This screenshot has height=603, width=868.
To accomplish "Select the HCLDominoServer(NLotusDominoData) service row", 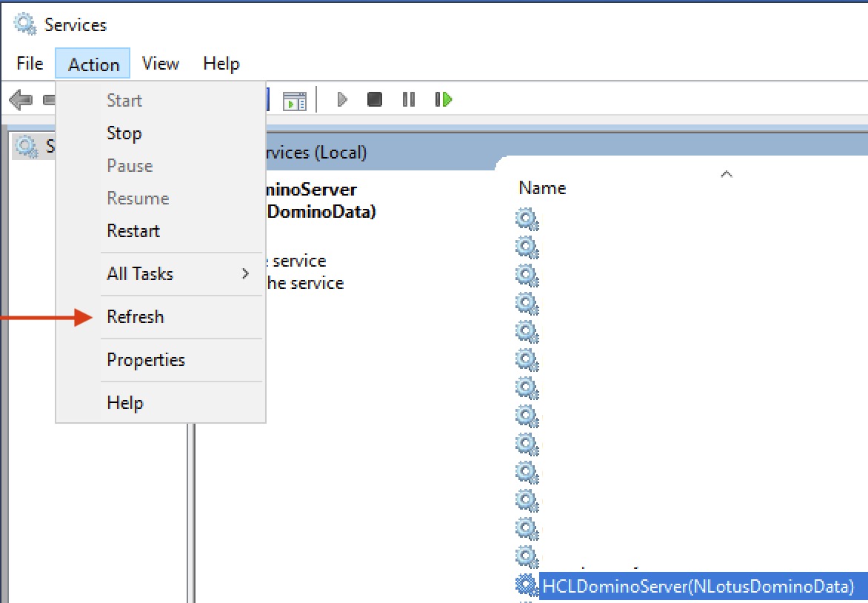I will click(x=698, y=587).
